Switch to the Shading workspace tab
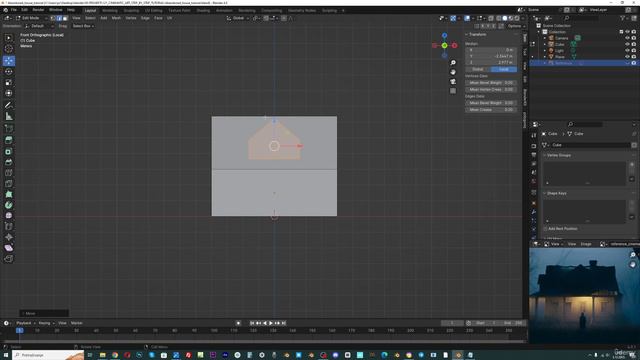 tap(203, 10)
